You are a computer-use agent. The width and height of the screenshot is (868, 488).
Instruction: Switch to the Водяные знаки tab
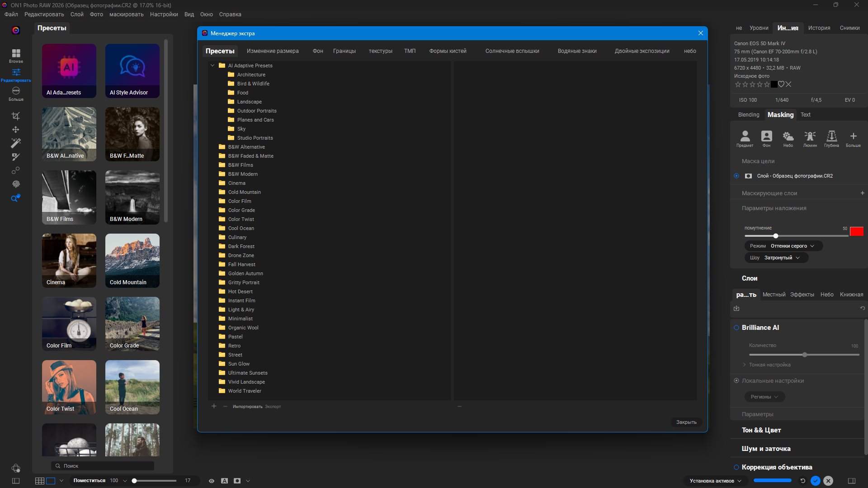point(577,51)
